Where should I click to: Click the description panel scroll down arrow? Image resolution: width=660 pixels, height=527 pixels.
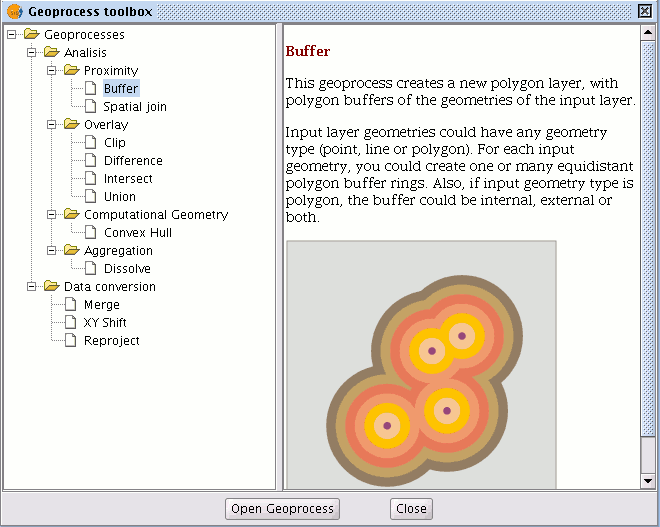[647, 481]
